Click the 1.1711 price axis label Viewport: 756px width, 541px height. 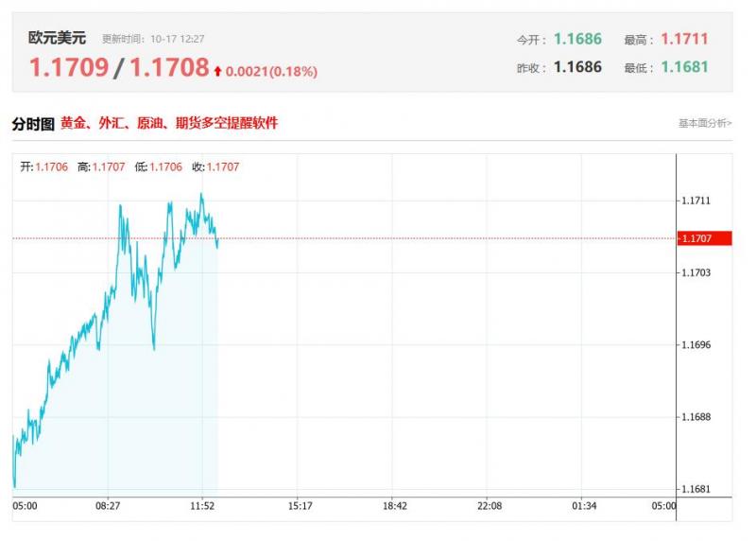pos(696,201)
